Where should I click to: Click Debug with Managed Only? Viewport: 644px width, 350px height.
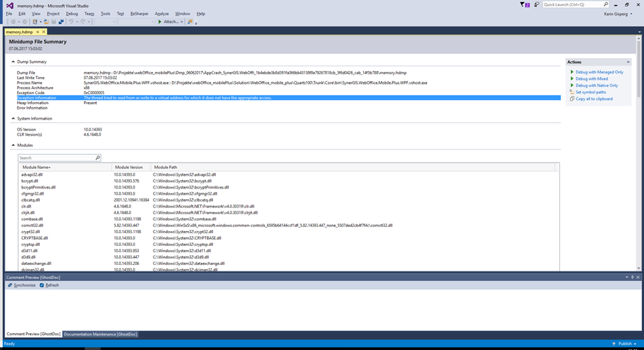click(599, 72)
